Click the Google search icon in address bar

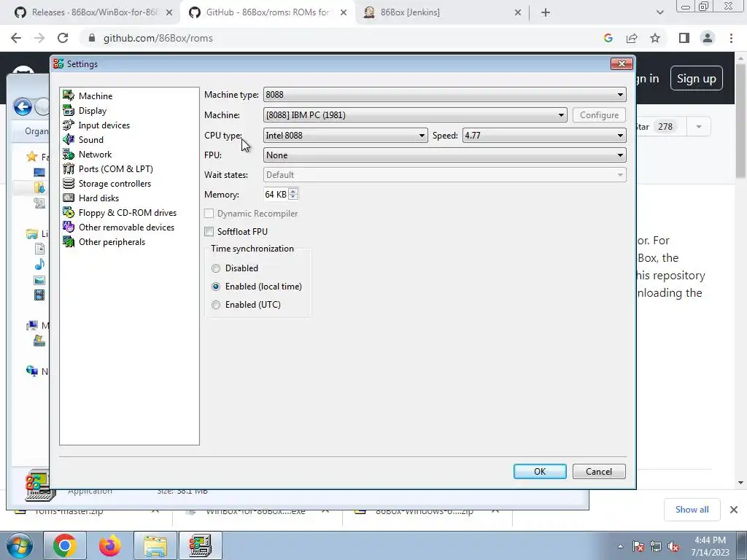coord(608,38)
